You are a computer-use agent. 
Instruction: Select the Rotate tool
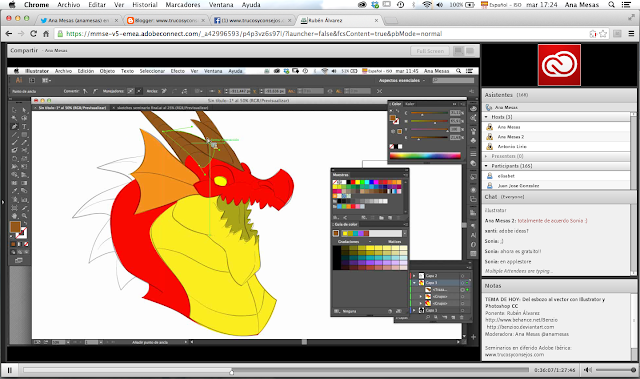click(14, 158)
